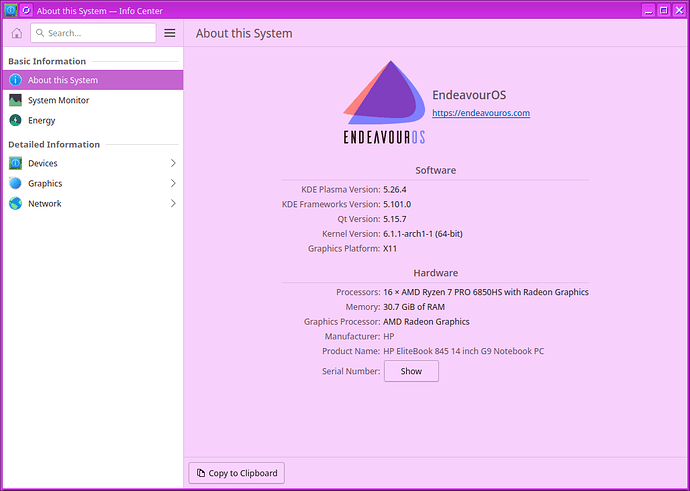Click the Software section heading
The height and width of the screenshot is (491, 690).
point(436,170)
